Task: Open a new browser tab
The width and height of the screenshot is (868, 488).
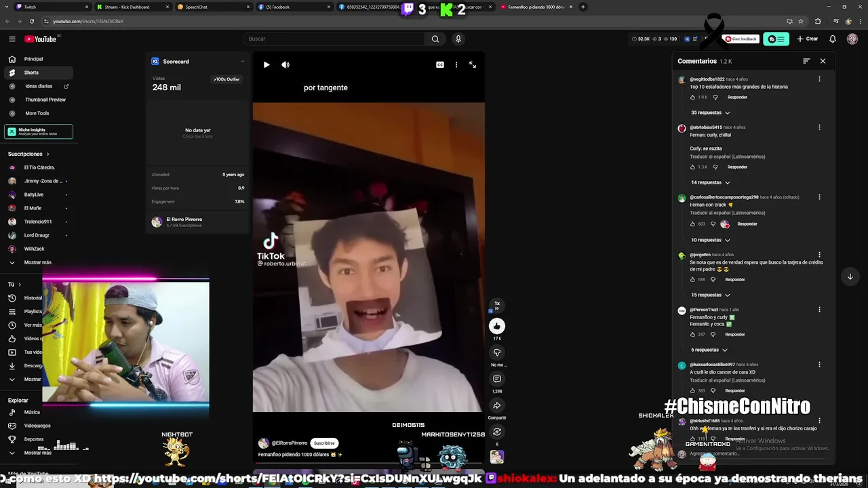Action: pos(583,7)
